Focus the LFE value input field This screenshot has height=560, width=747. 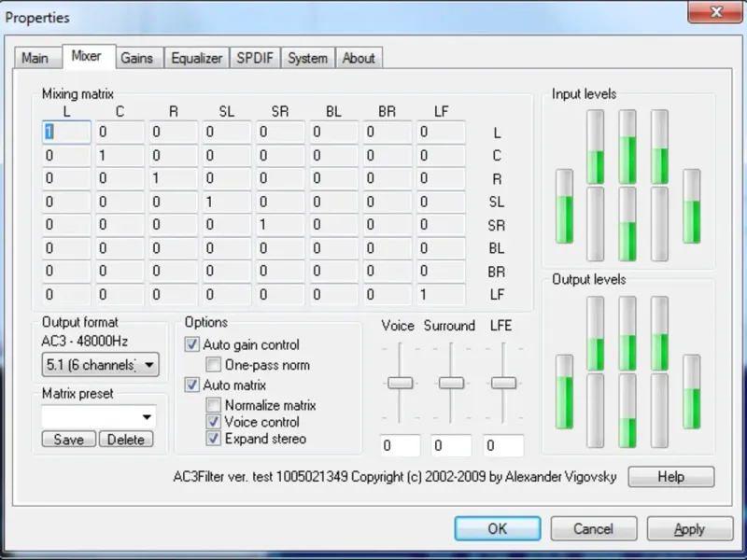[x=503, y=446]
